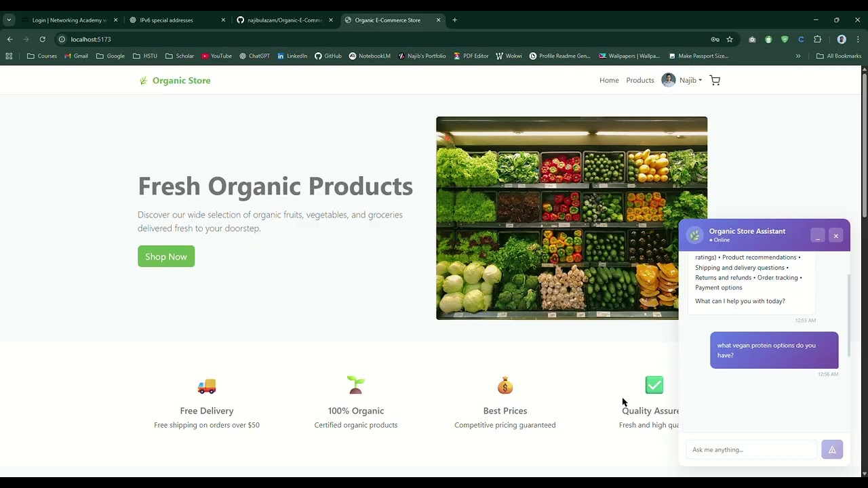Click the vegan protein options chat message
The height and width of the screenshot is (488, 868).
point(774,350)
